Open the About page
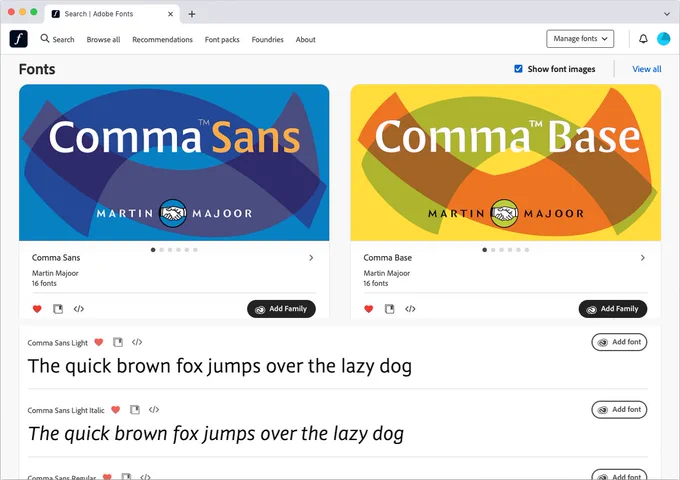680x480 pixels. coord(306,39)
